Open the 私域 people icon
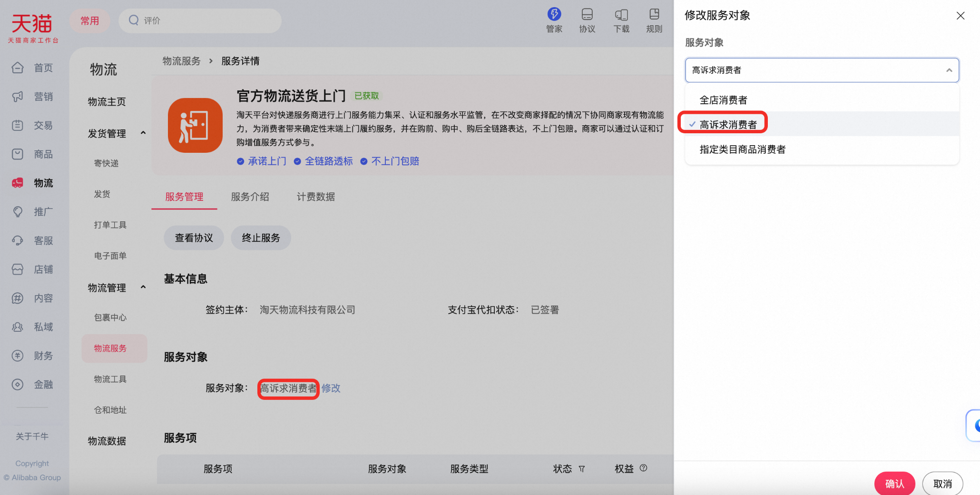Viewport: 980px width, 495px height. click(x=18, y=327)
